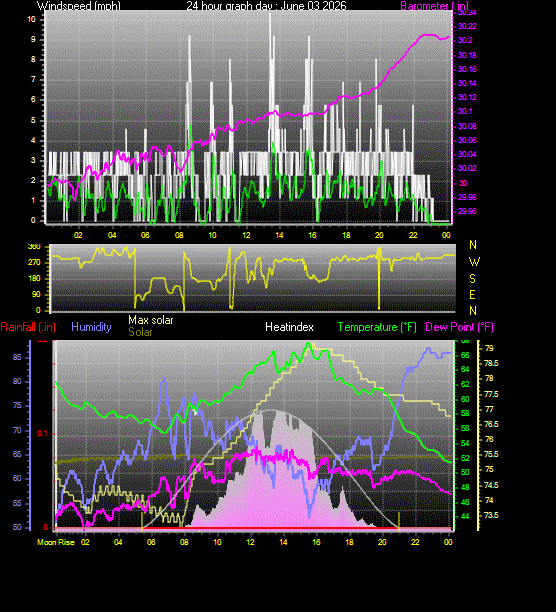Select windspeed axis value 5

pos(34,120)
